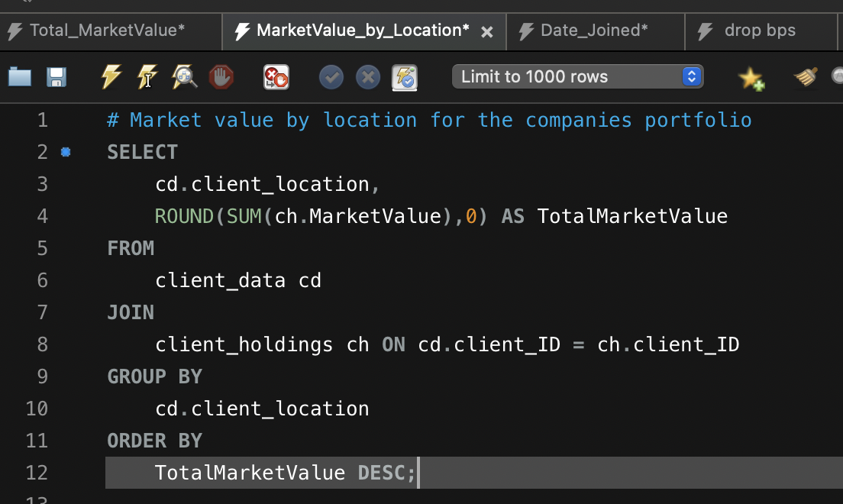Click the FROM keyword on line 5
The image size is (843, 504).
pyautogui.click(x=131, y=248)
